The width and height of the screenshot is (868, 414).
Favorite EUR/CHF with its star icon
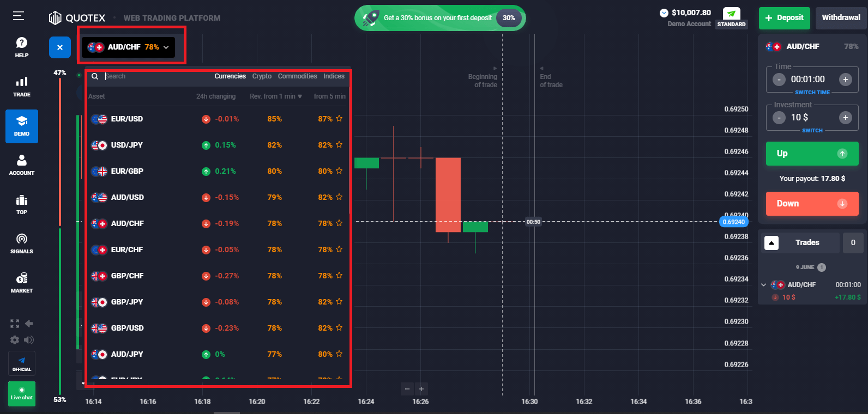(x=339, y=249)
